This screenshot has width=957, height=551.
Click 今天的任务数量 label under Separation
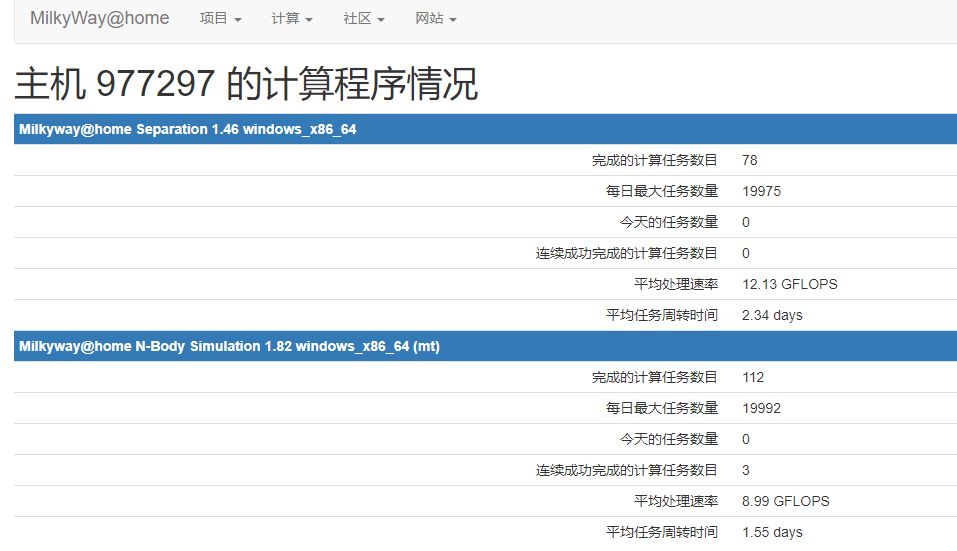pyautogui.click(x=668, y=223)
